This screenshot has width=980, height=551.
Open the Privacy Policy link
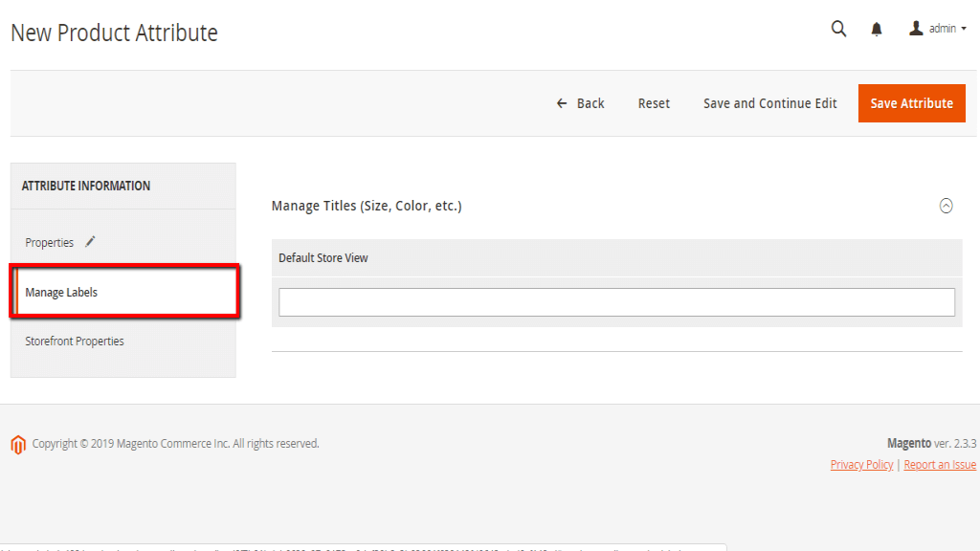click(x=861, y=464)
